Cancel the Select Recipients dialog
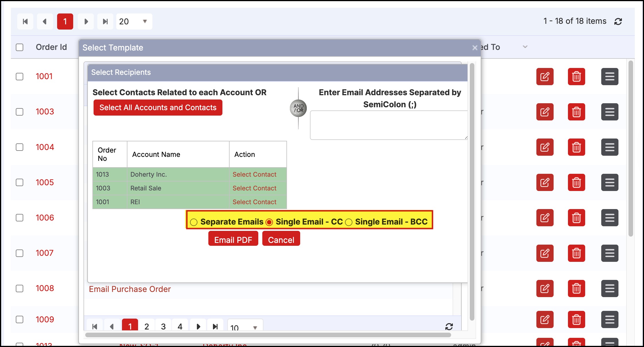Image resolution: width=644 pixels, height=347 pixels. tap(281, 239)
